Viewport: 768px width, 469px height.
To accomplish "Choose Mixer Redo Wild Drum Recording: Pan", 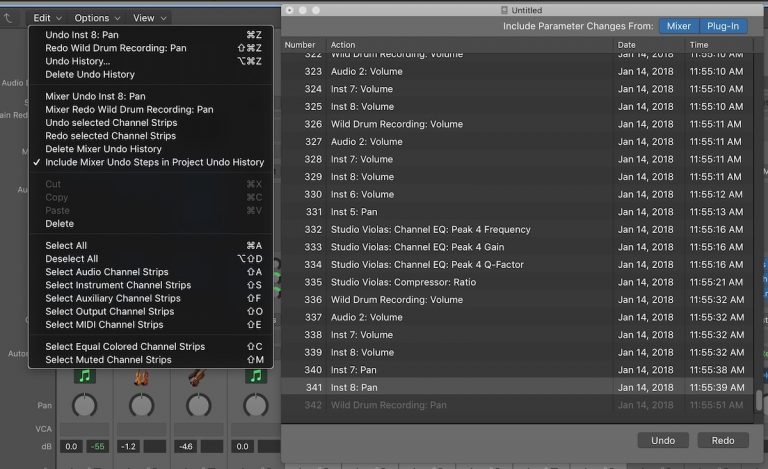I will tap(149, 110).
